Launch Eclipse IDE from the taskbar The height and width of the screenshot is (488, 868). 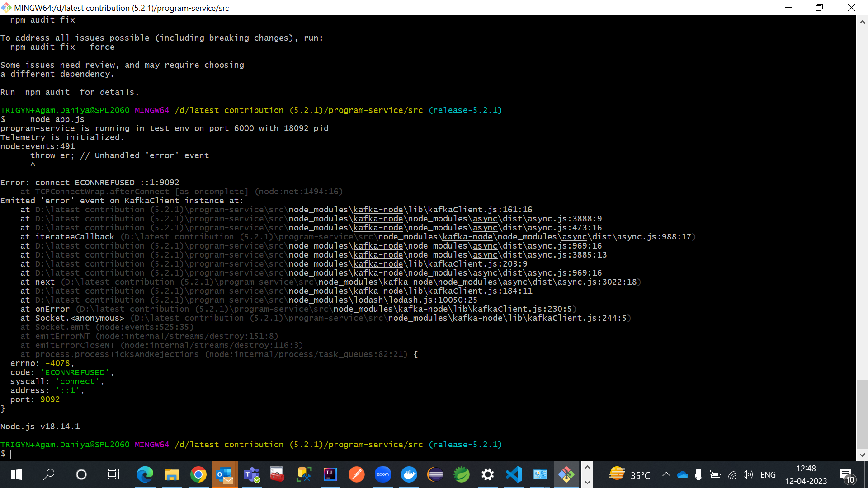coord(435,474)
